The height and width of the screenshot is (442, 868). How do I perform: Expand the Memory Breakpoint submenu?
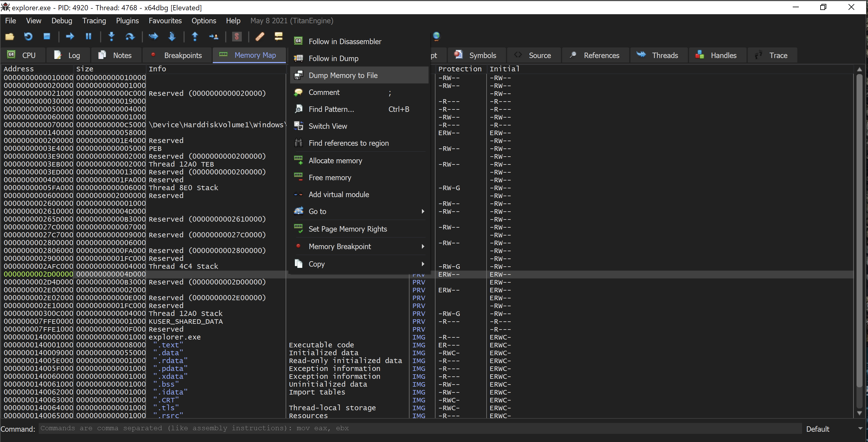[x=359, y=246]
